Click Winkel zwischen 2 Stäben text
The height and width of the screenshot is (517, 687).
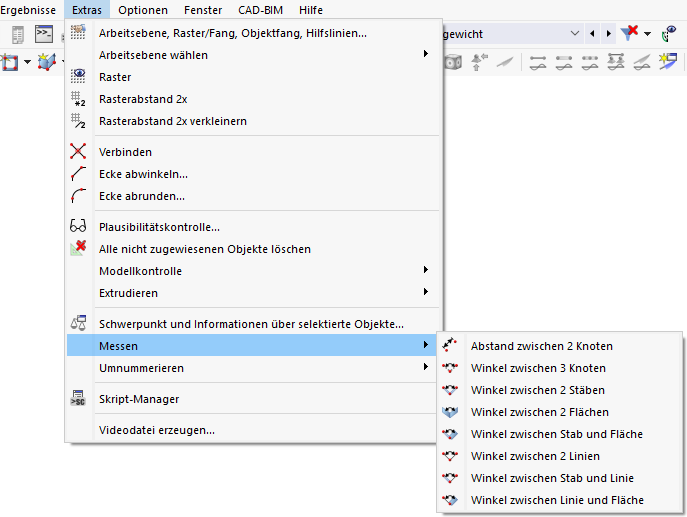538,390
